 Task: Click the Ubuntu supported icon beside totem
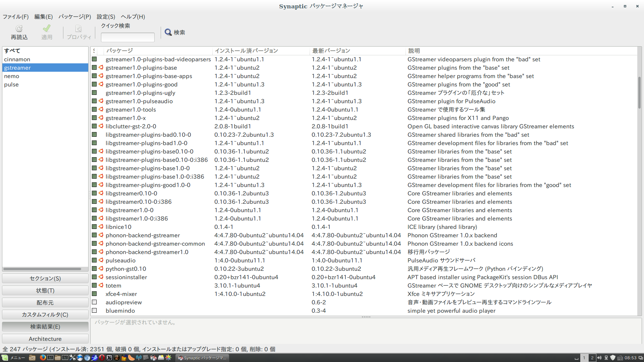point(101,285)
